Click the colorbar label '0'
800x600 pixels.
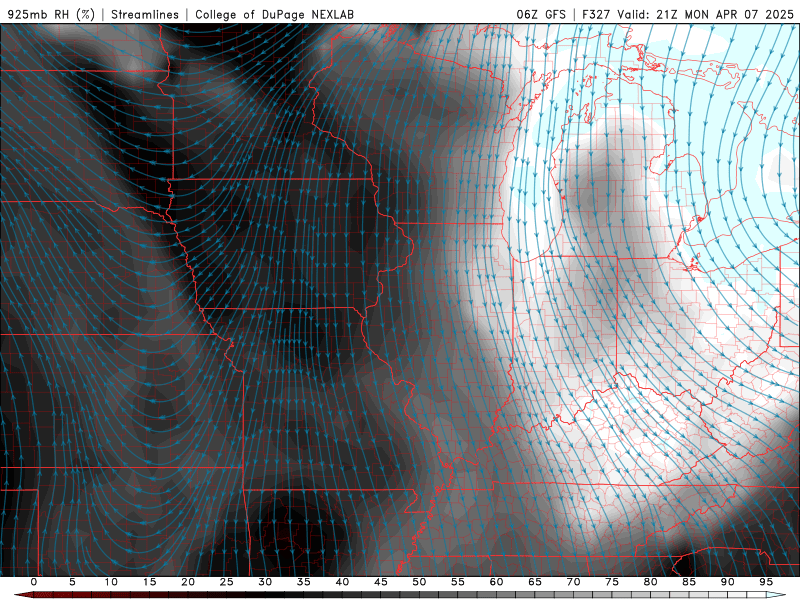[x=34, y=582]
